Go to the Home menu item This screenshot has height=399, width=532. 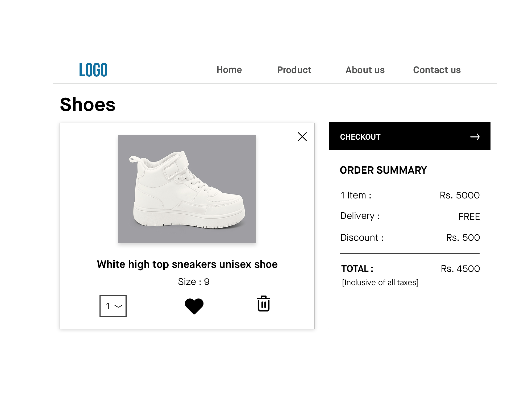pyautogui.click(x=229, y=70)
